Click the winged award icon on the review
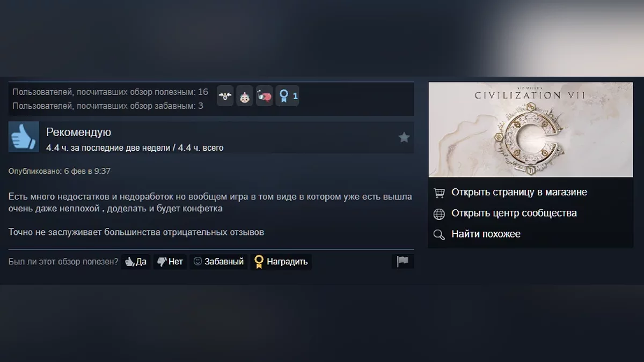 coord(225,97)
